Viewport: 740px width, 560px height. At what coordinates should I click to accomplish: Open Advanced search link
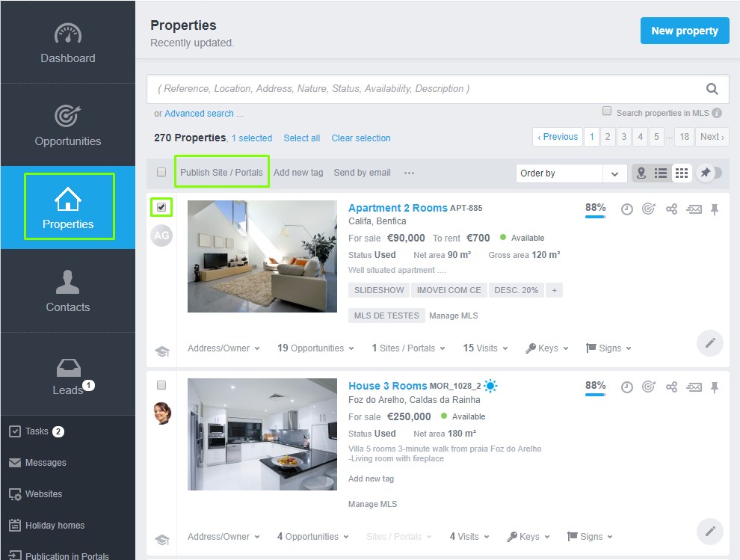tap(199, 112)
